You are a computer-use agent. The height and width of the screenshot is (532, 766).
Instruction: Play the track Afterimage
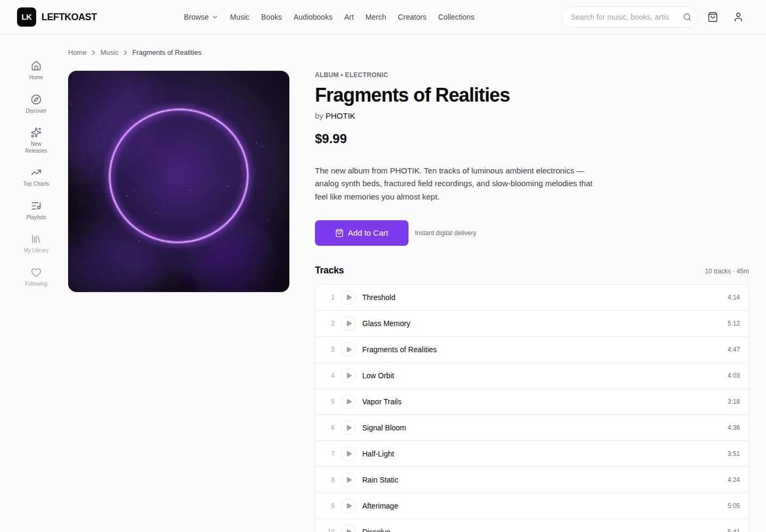coord(348,506)
